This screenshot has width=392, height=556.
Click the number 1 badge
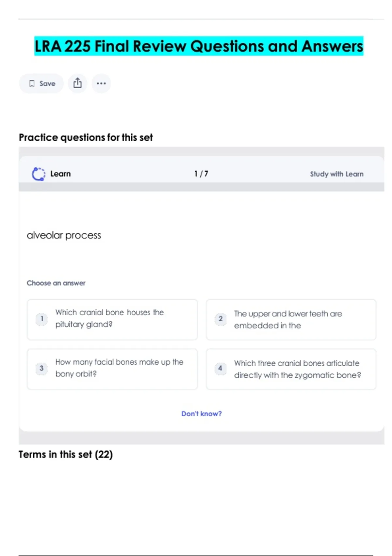coord(42,319)
